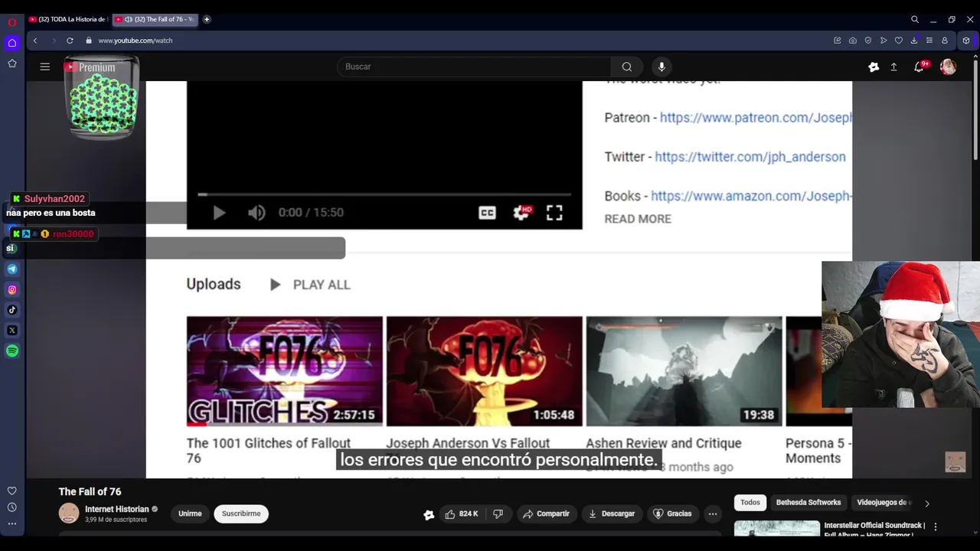Open Joseph Anderson Vs Fallout thumbnail
This screenshot has width=980, height=551.
click(x=485, y=371)
